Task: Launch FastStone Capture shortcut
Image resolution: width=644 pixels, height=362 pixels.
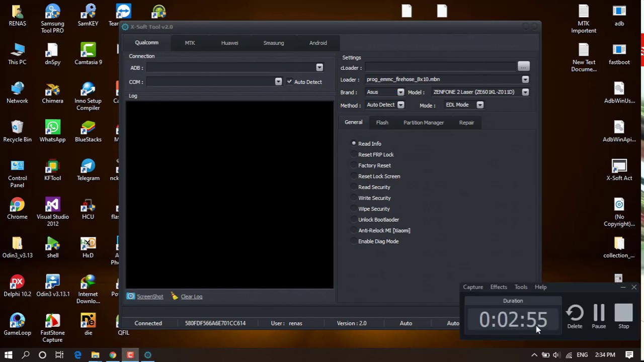Action: tap(52, 328)
